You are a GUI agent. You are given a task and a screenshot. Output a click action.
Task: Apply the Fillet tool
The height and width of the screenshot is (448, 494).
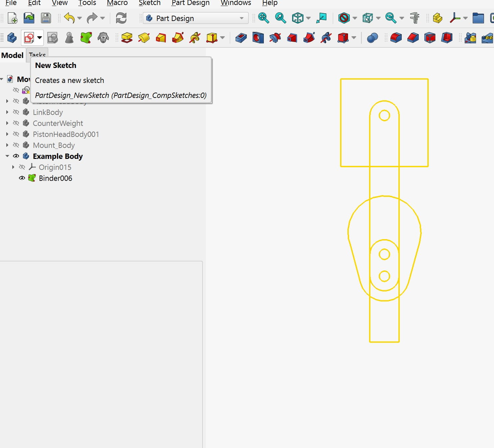click(x=396, y=38)
